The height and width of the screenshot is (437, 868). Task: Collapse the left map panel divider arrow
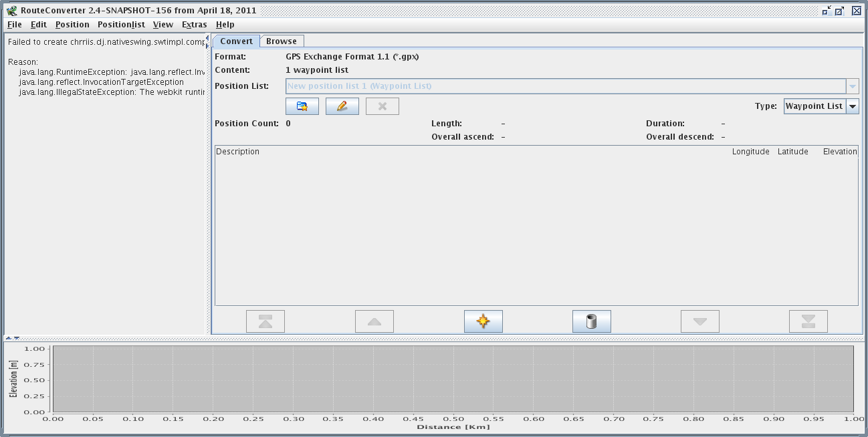click(x=207, y=37)
